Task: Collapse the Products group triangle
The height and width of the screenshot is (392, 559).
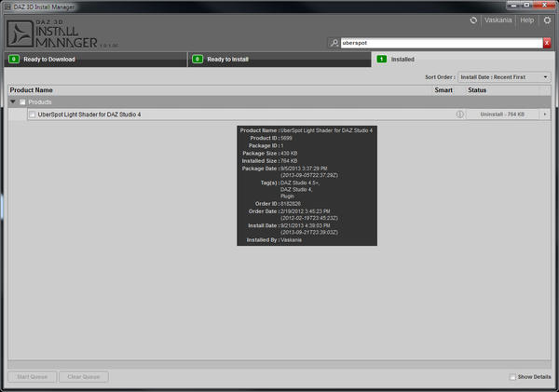Action: point(13,101)
